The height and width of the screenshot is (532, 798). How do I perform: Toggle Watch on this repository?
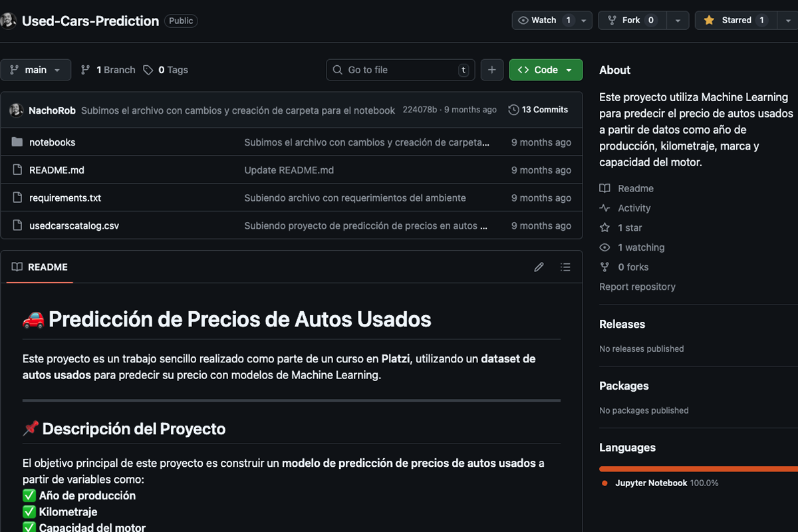(544, 20)
